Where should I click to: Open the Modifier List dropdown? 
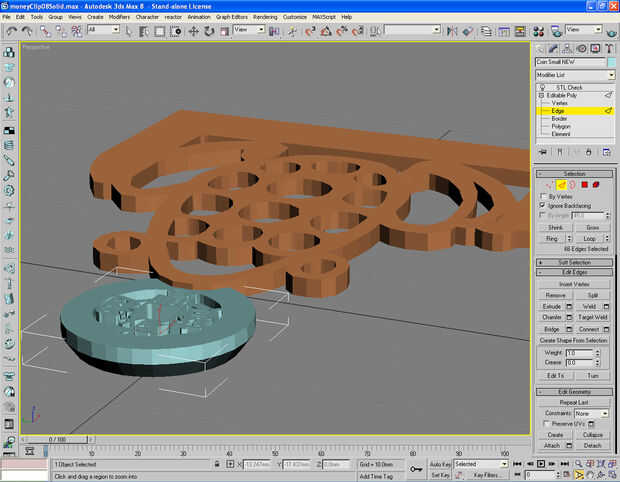574,75
